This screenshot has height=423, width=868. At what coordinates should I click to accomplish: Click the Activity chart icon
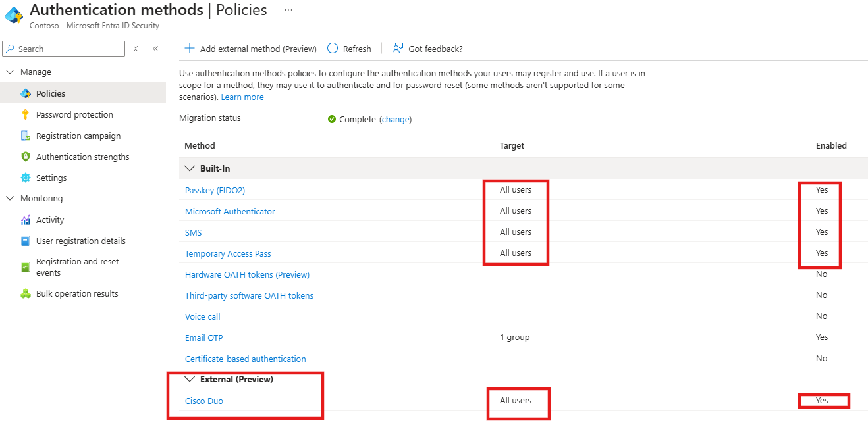26,220
